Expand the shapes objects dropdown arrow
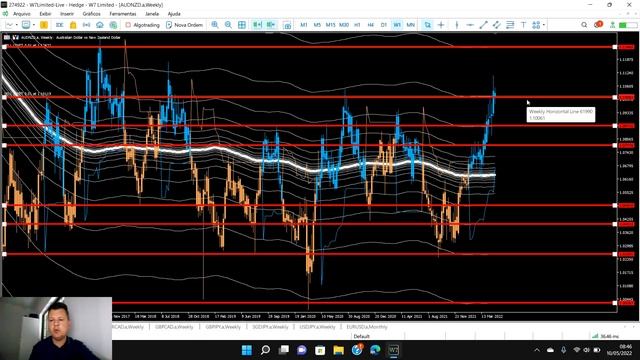The width and height of the screenshot is (640, 360). click(x=544, y=25)
